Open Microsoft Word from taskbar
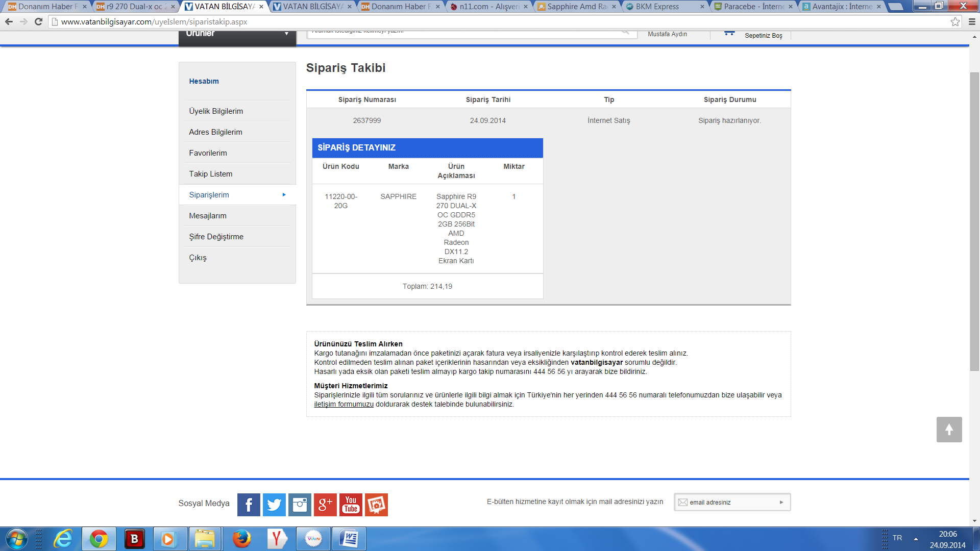 [349, 539]
